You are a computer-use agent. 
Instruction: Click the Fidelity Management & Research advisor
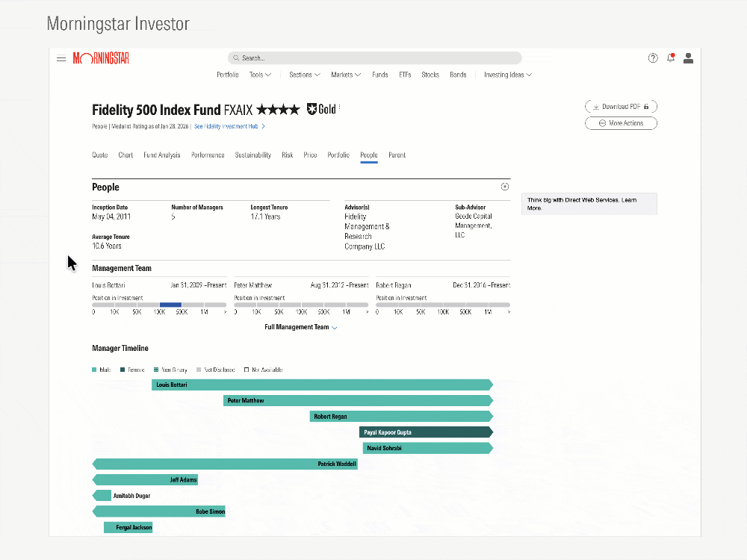tap(367, 231)
